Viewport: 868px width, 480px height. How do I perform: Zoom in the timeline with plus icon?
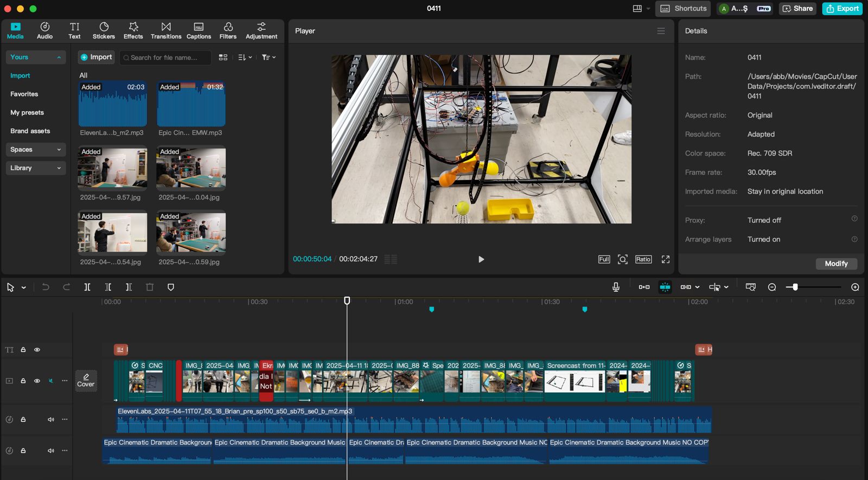[x=855, y=287]
